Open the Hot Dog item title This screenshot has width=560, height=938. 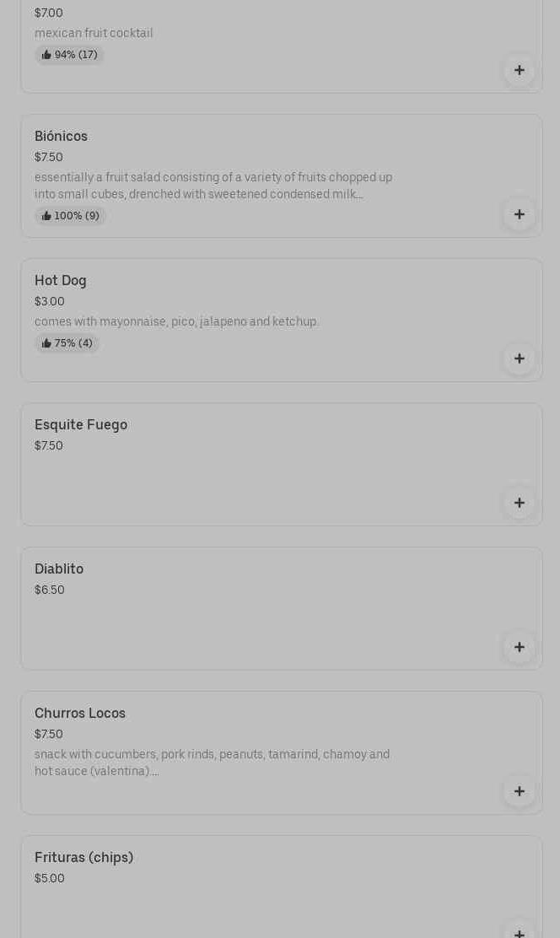pos(61,281)
